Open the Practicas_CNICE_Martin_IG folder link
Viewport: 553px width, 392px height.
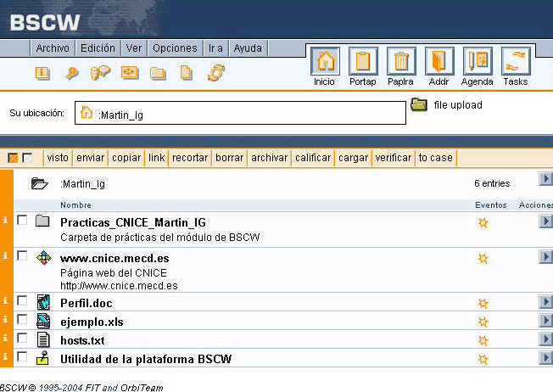(132, 222)
